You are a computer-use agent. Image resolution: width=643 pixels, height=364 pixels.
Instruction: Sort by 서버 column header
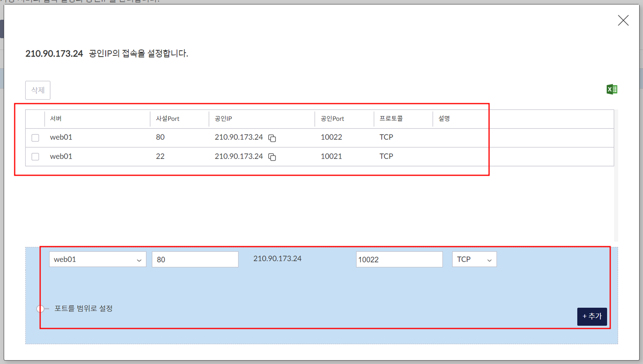(x=56, y=119)
